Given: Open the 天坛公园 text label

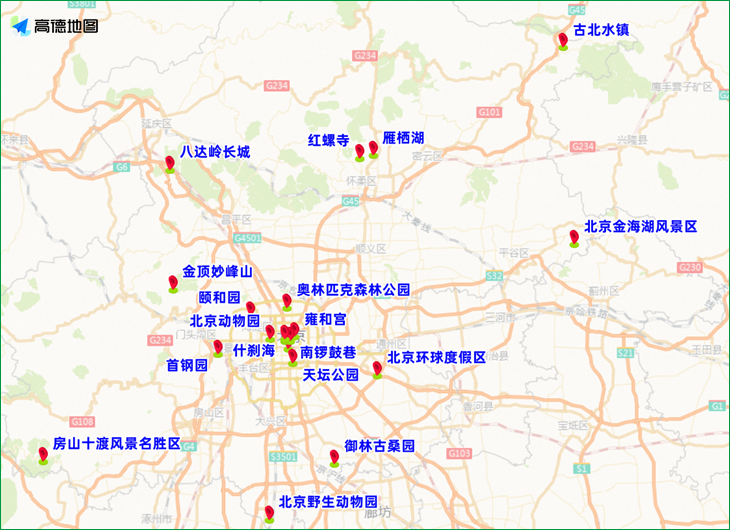Looking at the screenshot, I should [x=330, y=375].
